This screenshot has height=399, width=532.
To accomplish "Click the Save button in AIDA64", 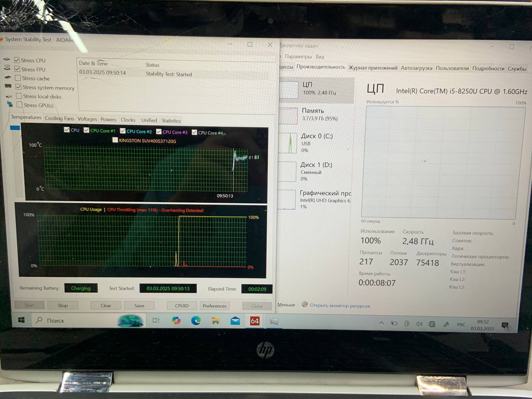I will (x=139, y=305).
